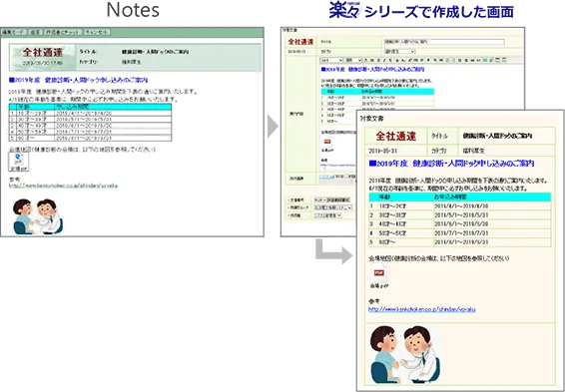565x392 pixels.
Task: Open the 会場.pdf icon in Notes document
Action: coord(18,162)
